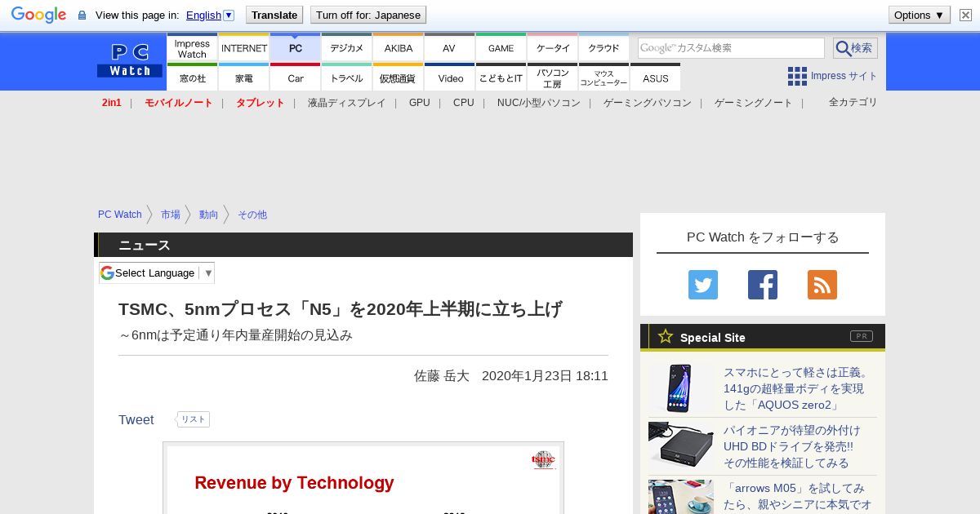This screenshot has height=514, width=980.
Task: Click the Tweet link
Action: [x=136, y=419]
